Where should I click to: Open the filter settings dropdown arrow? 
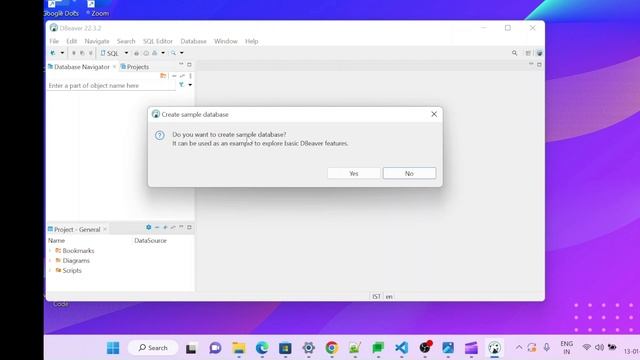[x=190, y=85]
